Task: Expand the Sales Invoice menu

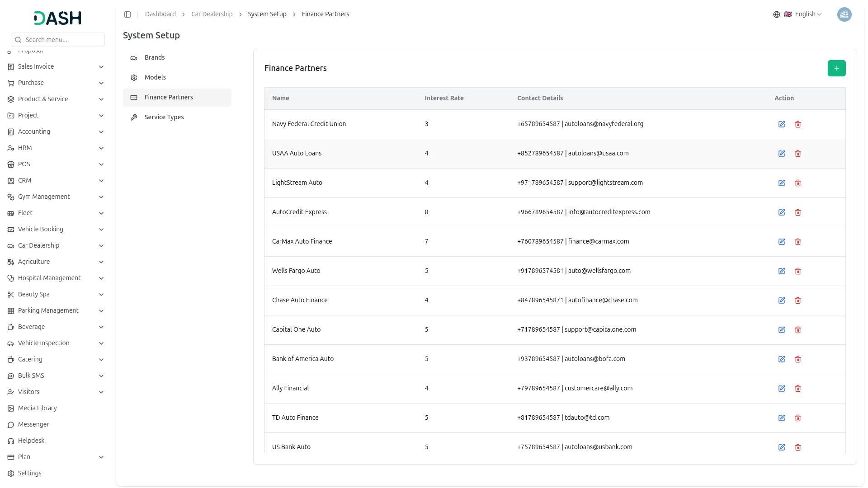Action: click(56, 66)
